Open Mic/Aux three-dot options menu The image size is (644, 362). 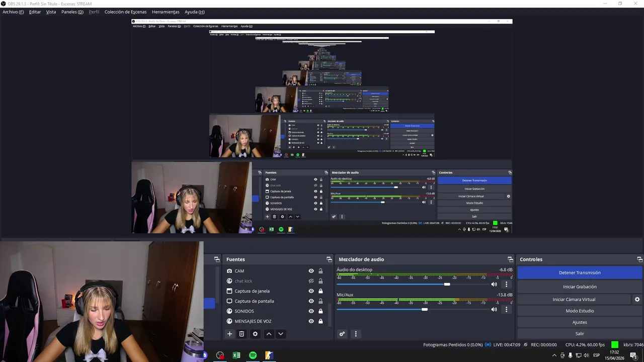pyautogui.click(x=506, y=309)
